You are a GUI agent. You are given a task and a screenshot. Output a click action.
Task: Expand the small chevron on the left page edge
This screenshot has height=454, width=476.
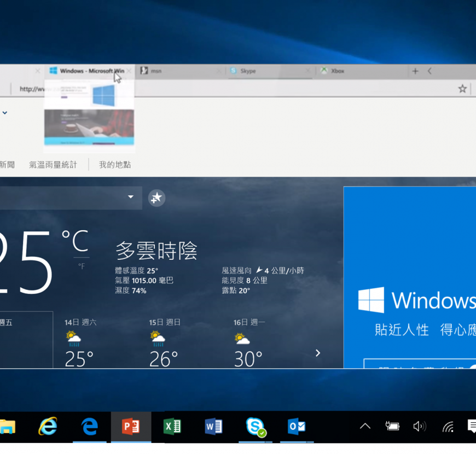(5, 113)
